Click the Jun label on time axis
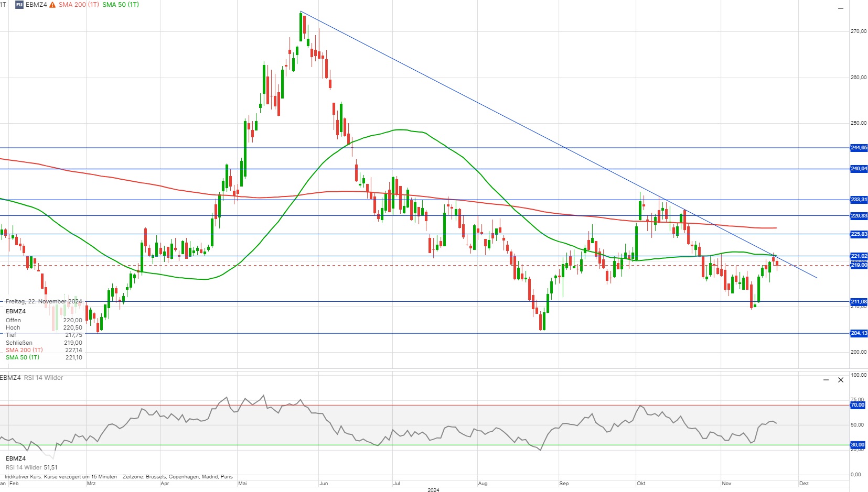Viewport: 868px width, 492px height. pos(324,484)
